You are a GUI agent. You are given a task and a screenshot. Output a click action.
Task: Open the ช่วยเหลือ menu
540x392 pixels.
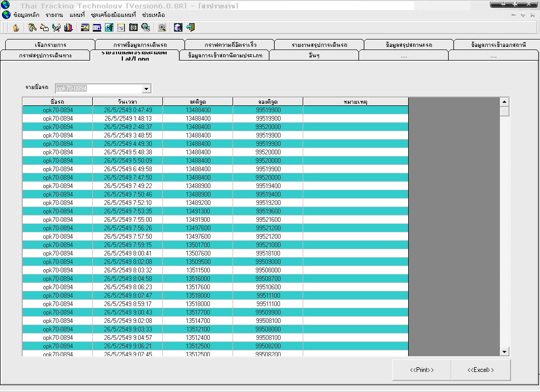pyautogui.click(x=153, y=15)
